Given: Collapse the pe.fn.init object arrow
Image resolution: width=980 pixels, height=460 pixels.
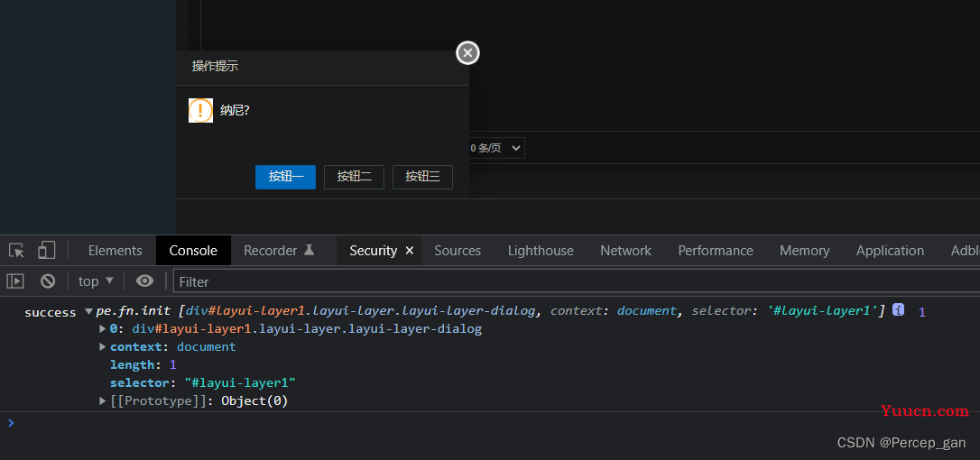Looking at the screenshot, I should (x=88, y=311).
